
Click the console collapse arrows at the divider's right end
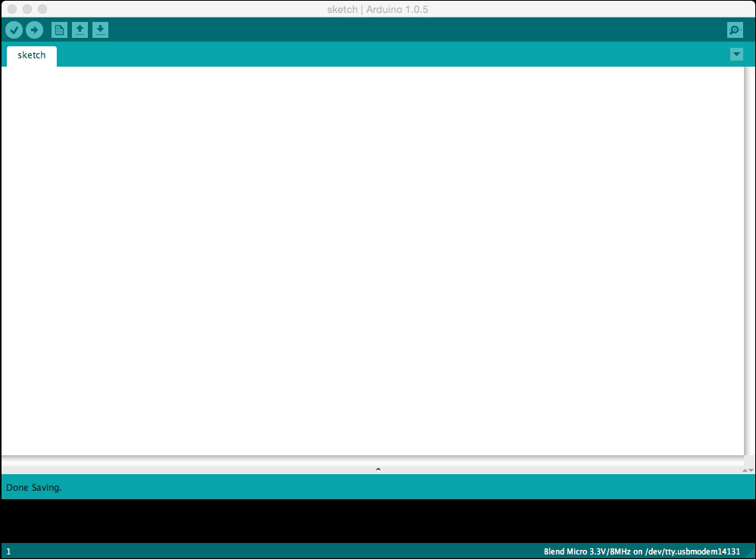tap(748, 470)
